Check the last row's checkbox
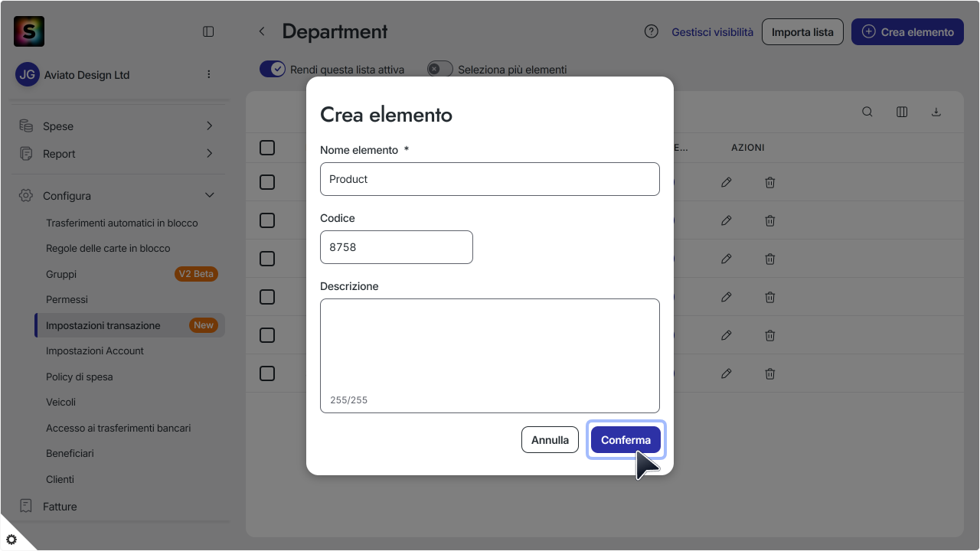The height and width of the screenshot is (551, 980). pyautogui.click(x=267, y=373)
